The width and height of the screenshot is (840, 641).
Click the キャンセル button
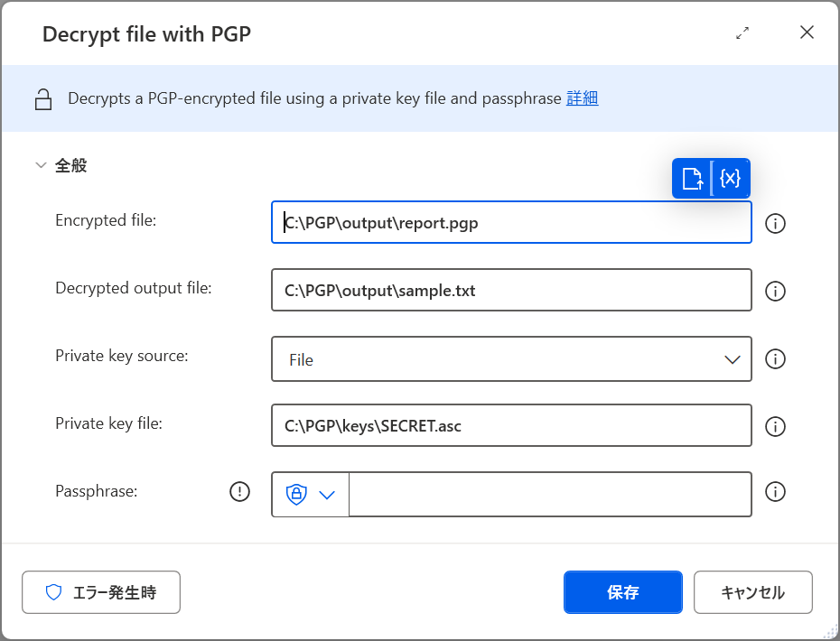[x=752, y=591]
